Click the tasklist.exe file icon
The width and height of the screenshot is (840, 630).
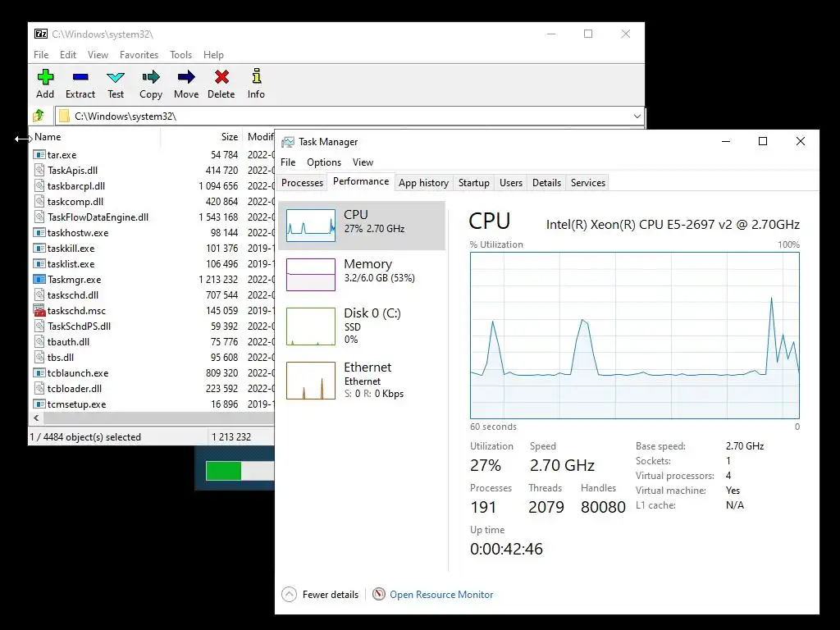[x=39, y=264]
